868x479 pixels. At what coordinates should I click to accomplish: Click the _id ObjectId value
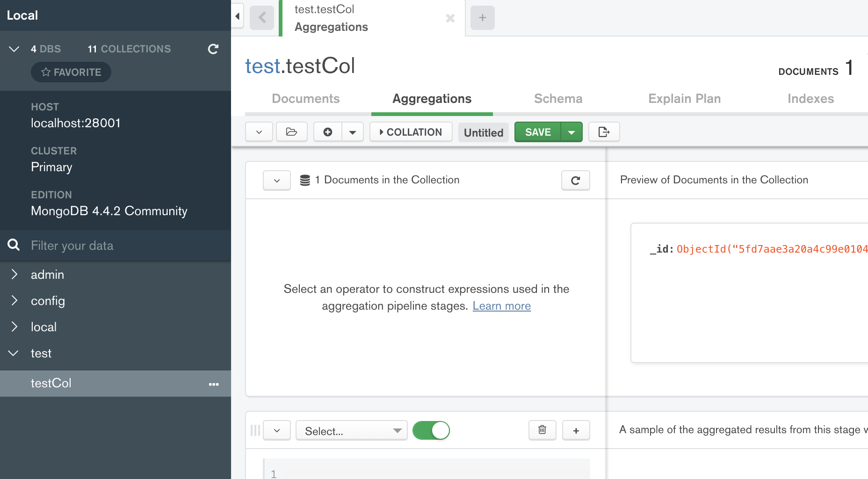[x=772, y=249]
